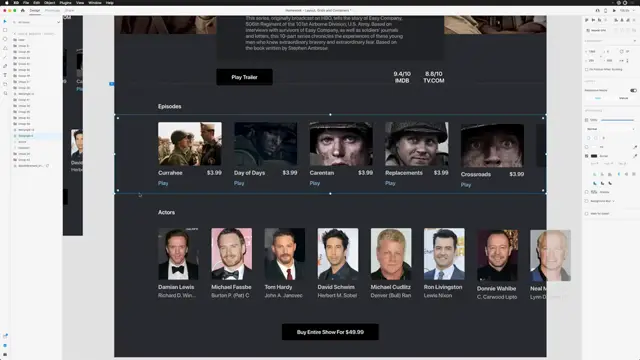This screenshot has height=360, width=640.
Task: Select the Zoom magnifier tool
Action: tap(5, 93)
